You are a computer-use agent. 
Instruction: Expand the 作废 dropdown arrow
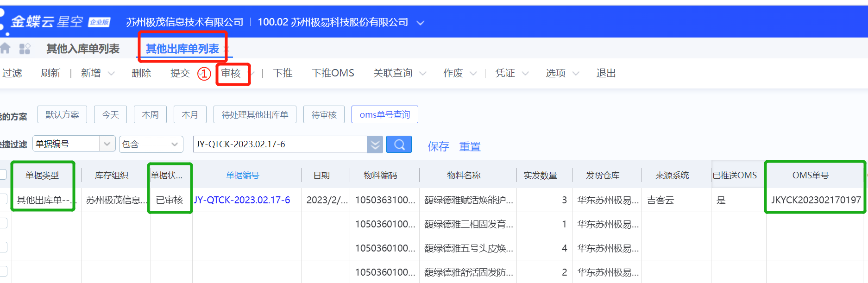pyautogui.click(x=473, y=73)
